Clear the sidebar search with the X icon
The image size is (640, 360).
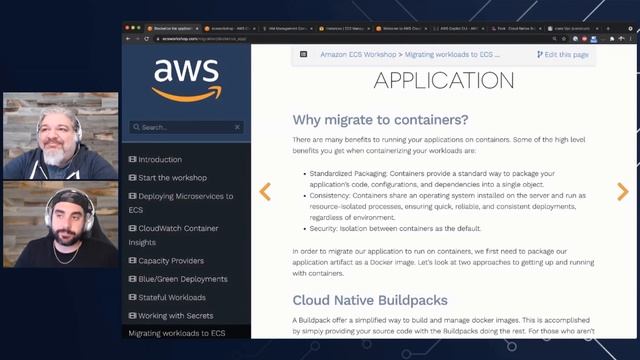237,127
